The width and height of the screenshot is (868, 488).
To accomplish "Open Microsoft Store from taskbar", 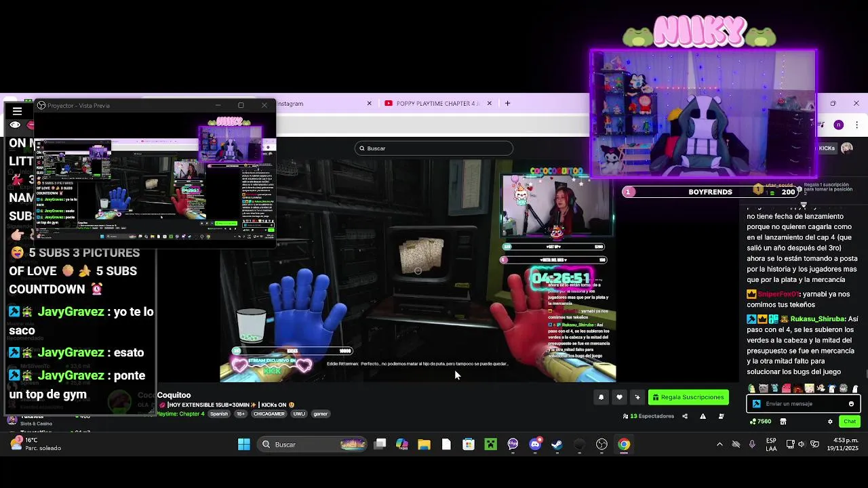I will [x=469, y=445].
